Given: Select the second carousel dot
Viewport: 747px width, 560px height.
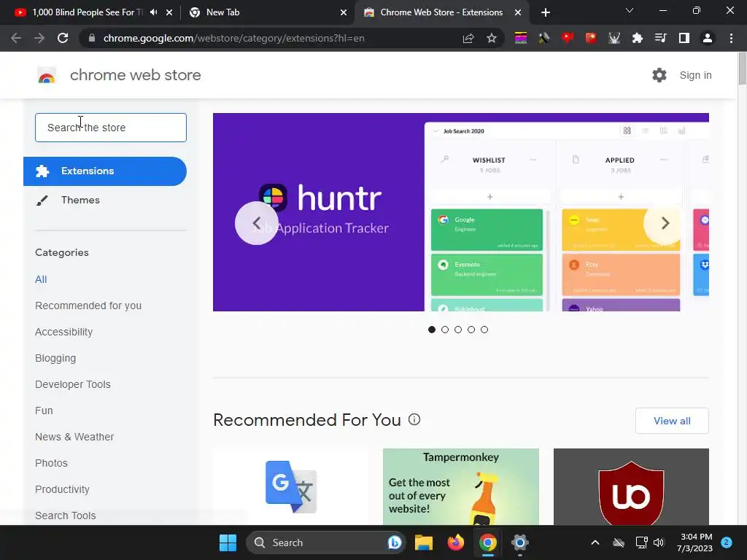Looking at the screenshot, I should [445, 330].
